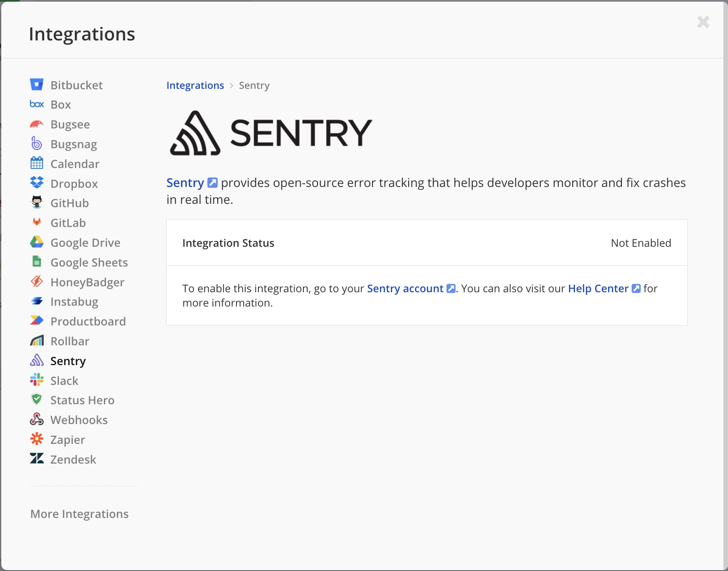The height and width of the screenshot is (571, 728).
Task: Open Zendesk integration
Action: (73, 459)
